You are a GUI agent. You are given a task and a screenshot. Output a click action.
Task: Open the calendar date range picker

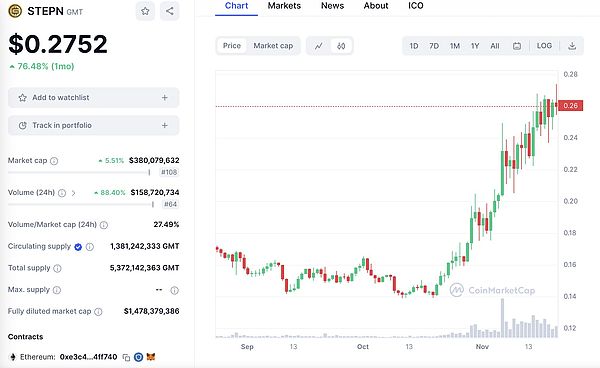pyautogui.click(x=517, y=46)
